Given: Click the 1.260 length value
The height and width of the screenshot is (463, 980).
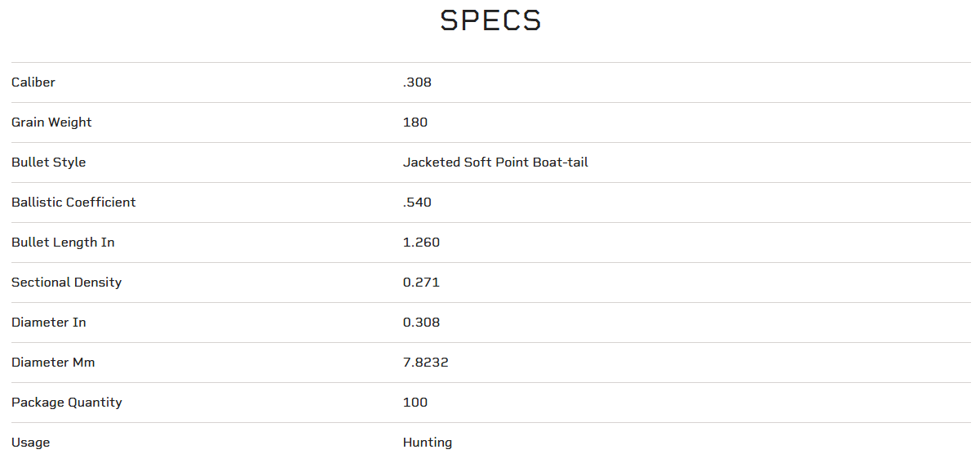Looking at the screenshot, I should (x=421, y=243).
